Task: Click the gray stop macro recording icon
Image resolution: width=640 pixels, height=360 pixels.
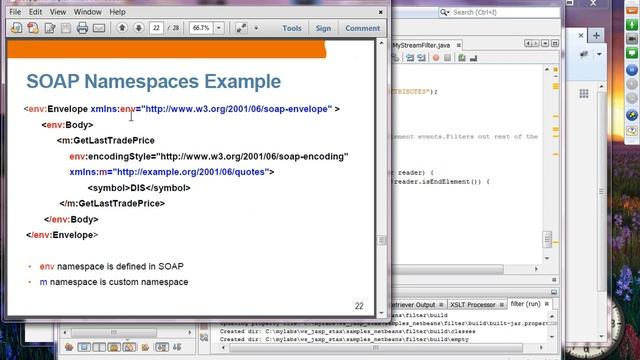Action: 447,58
